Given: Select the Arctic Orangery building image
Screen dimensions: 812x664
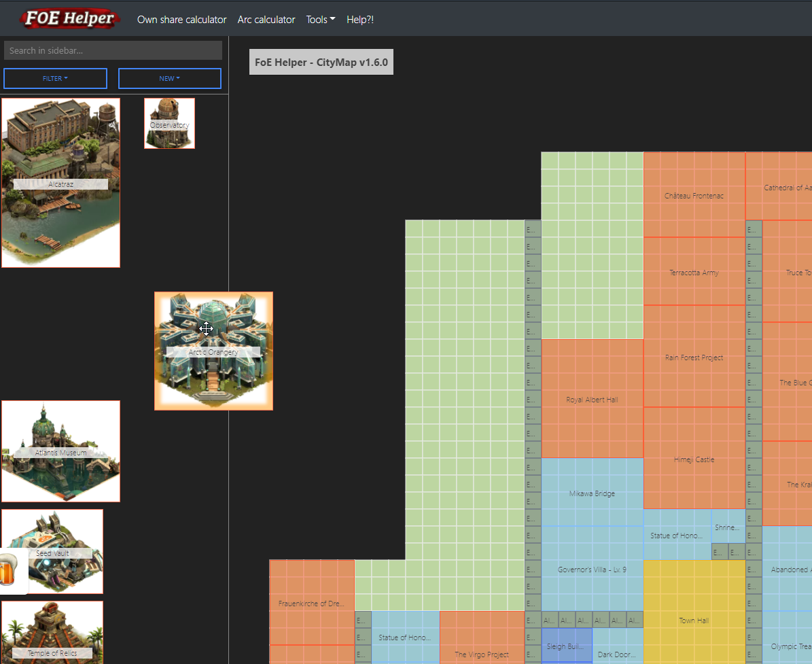Looking at the screenshot, I should coord(213,351).
